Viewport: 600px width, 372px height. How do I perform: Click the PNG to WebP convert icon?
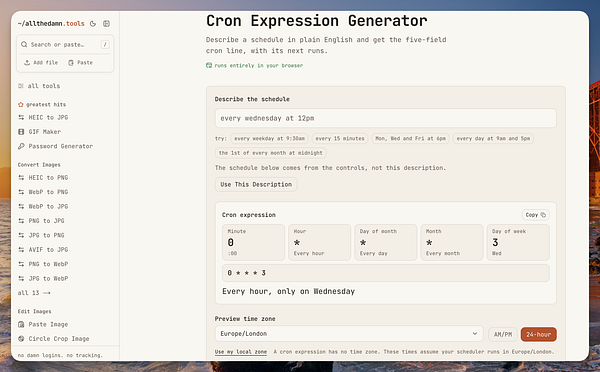click(x=21, y=264)
